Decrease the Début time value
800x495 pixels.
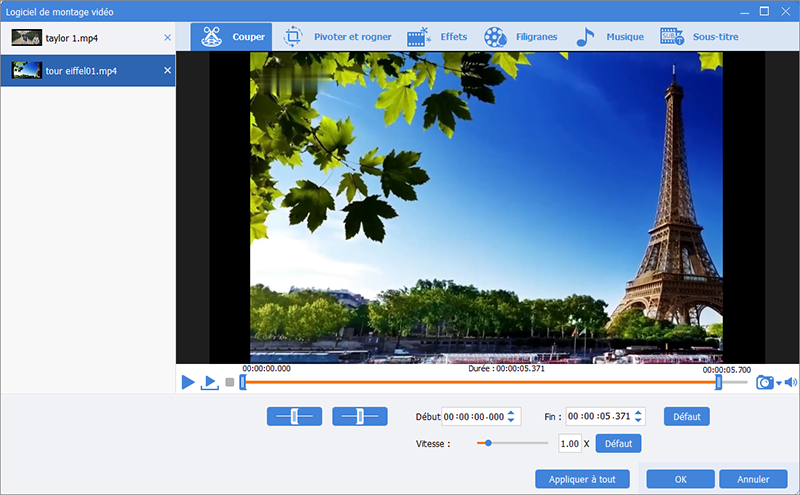pyautogui.click(x=511, y=420)
